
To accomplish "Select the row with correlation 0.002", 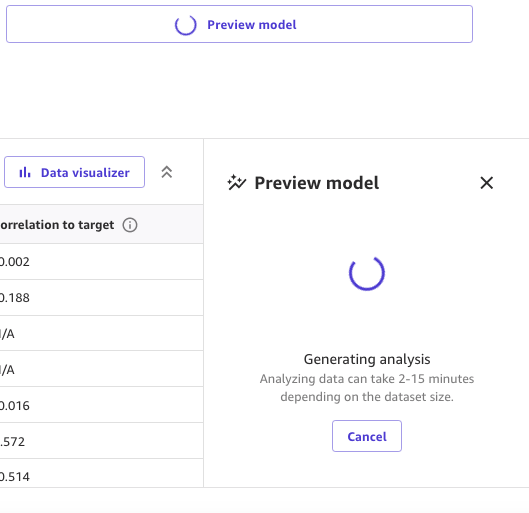I will click(x=101, y=262).
